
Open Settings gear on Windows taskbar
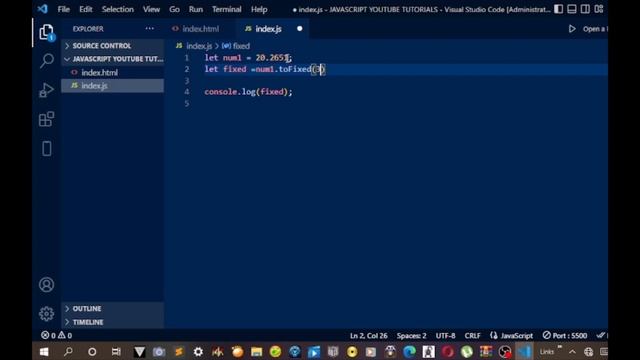click(198, 351)
